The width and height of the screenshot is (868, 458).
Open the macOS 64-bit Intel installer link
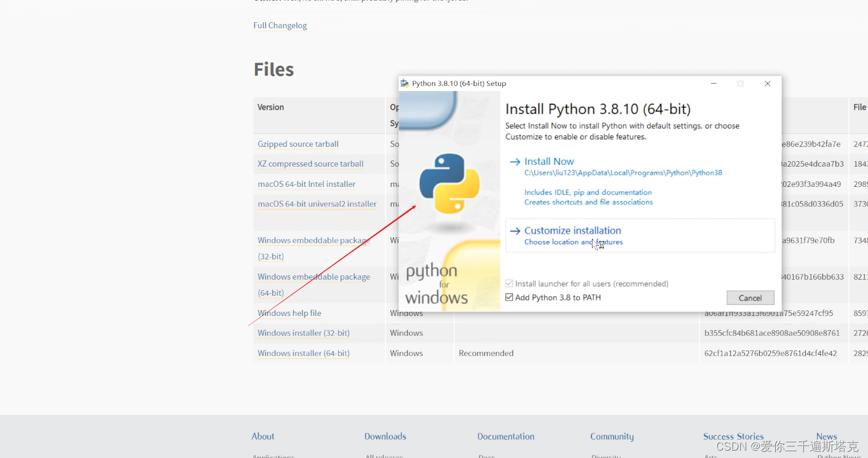pyautogui.click(x=306, y=183)
